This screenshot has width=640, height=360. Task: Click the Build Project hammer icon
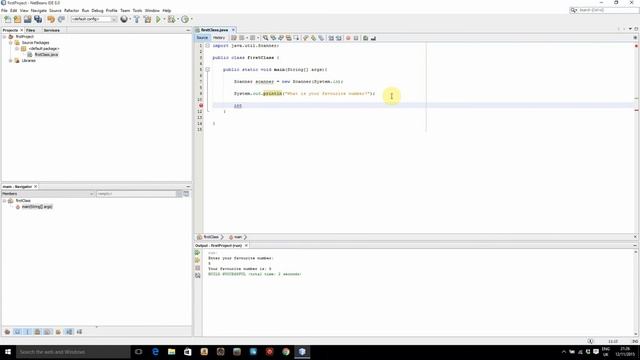(137, 19)
